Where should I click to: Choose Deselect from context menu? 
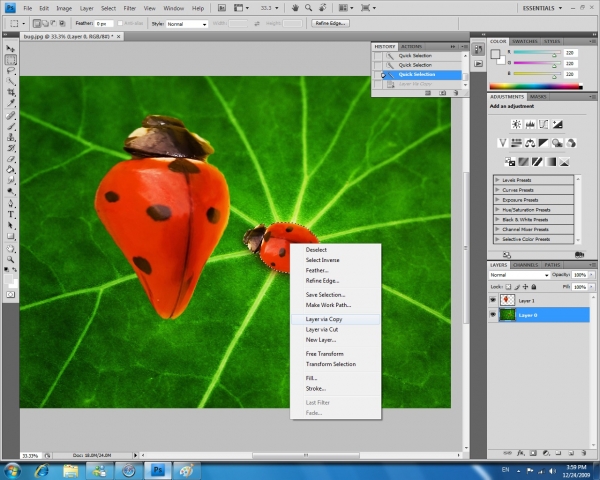click(336, 250)
